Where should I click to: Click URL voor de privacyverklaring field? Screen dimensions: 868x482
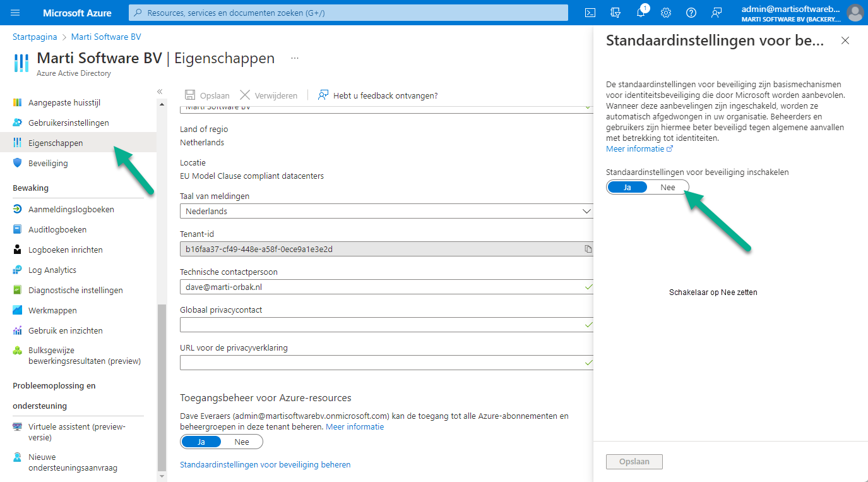[x=387, y=363]
